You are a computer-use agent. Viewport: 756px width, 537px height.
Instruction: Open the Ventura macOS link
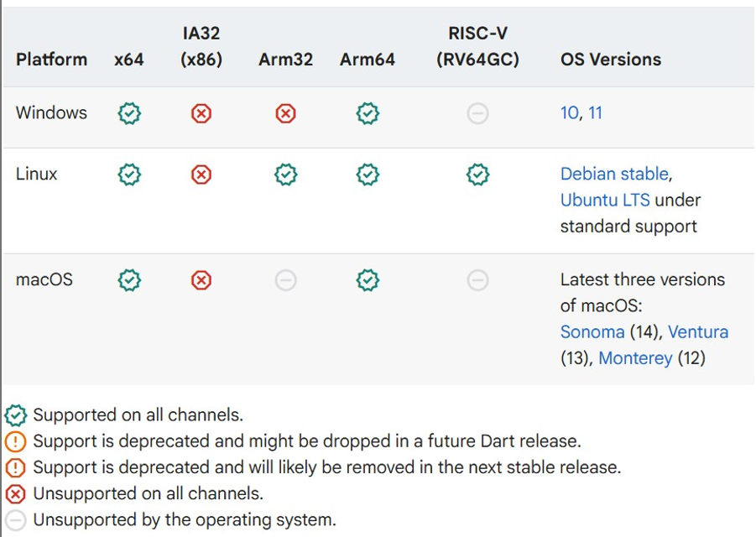[698, 331]
